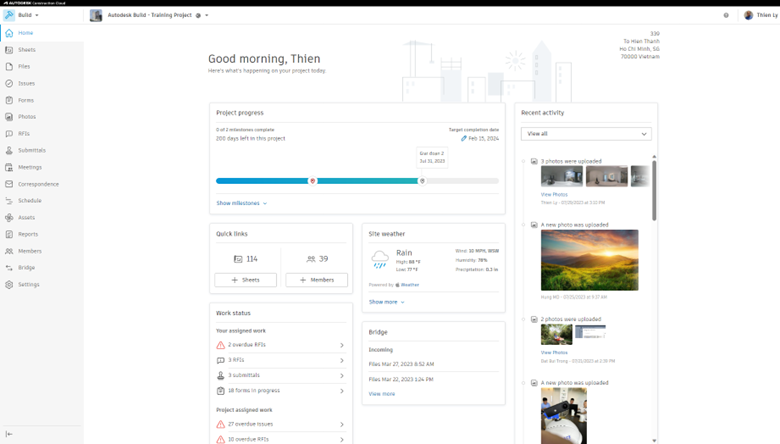
Task: Open the 3 submittals row chevron
Action: click(342, 376)
